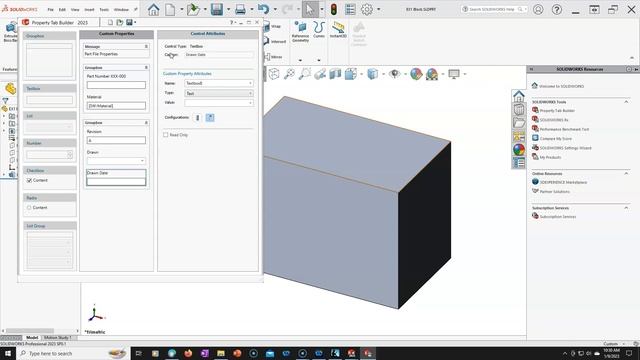Collapse Revision groupbox expander

[x=146, y=122]
